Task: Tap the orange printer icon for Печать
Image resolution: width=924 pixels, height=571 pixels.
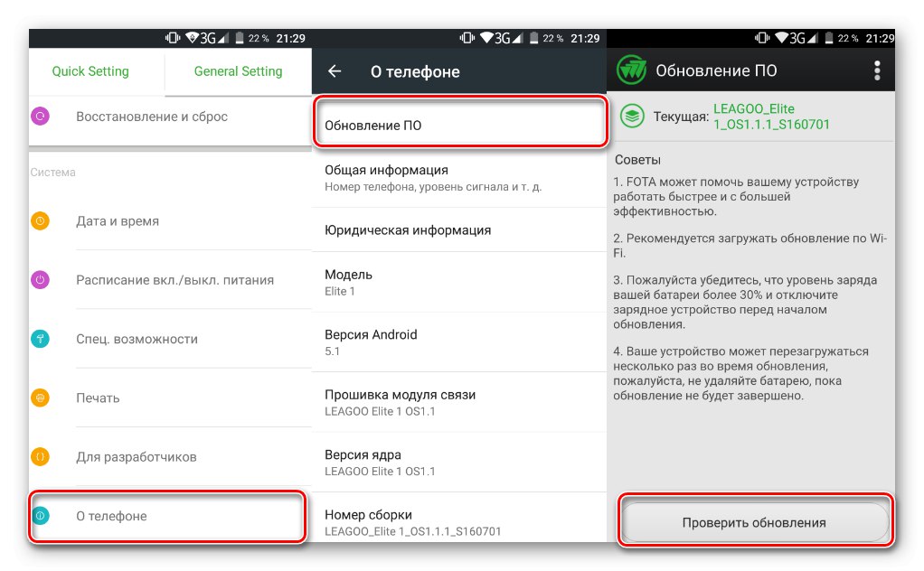Action: (x=40, y=398)
